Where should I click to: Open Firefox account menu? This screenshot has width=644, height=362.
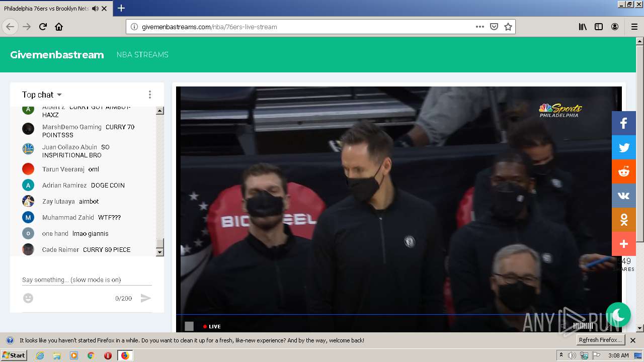(x=615, y=27)
